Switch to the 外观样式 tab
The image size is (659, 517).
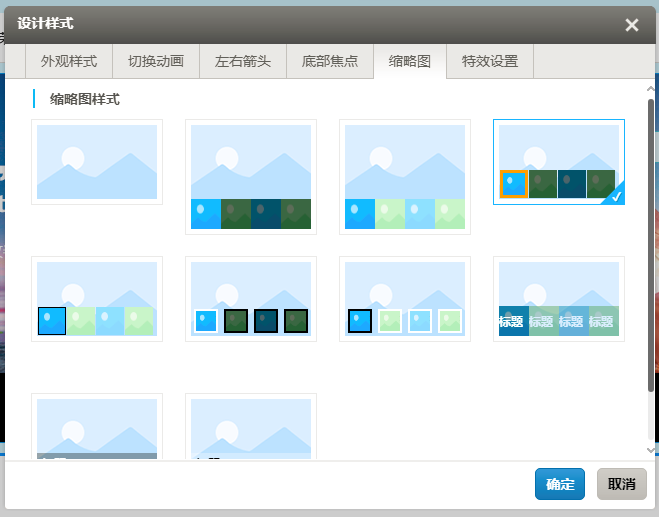click(69, 61)
